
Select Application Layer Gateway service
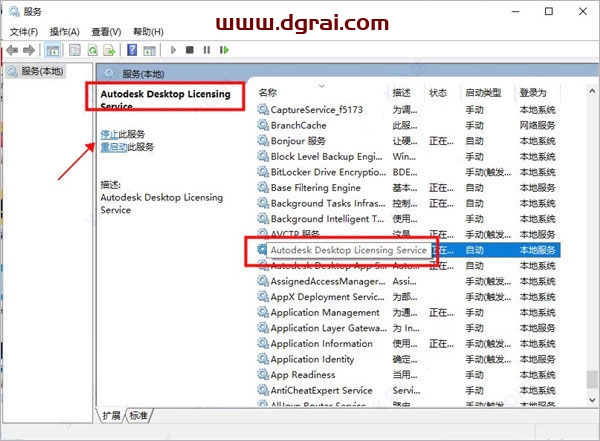coord(407,328)
